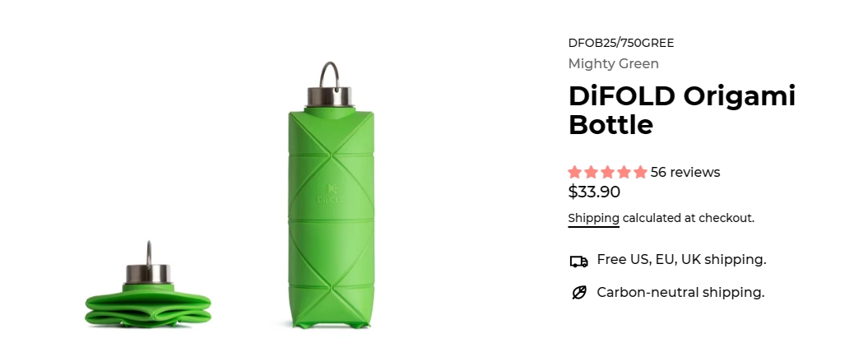
Task: Click the fourth rating star
Action: 624,172
